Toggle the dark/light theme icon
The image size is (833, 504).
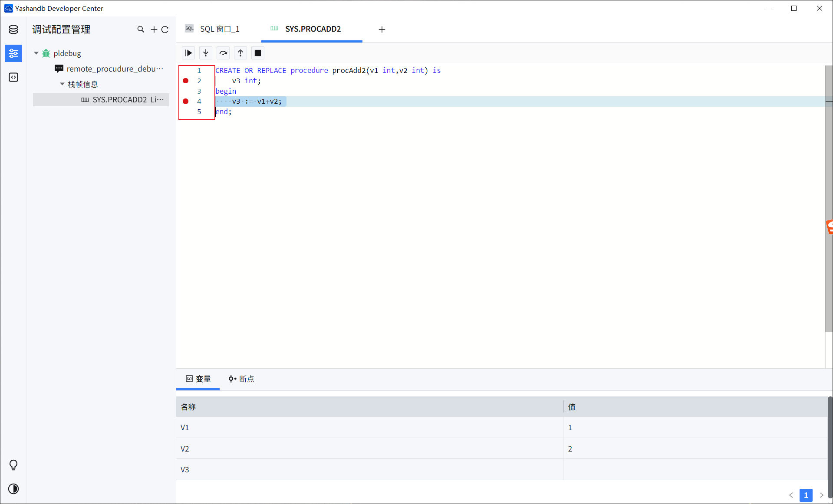tap(13, 489)
